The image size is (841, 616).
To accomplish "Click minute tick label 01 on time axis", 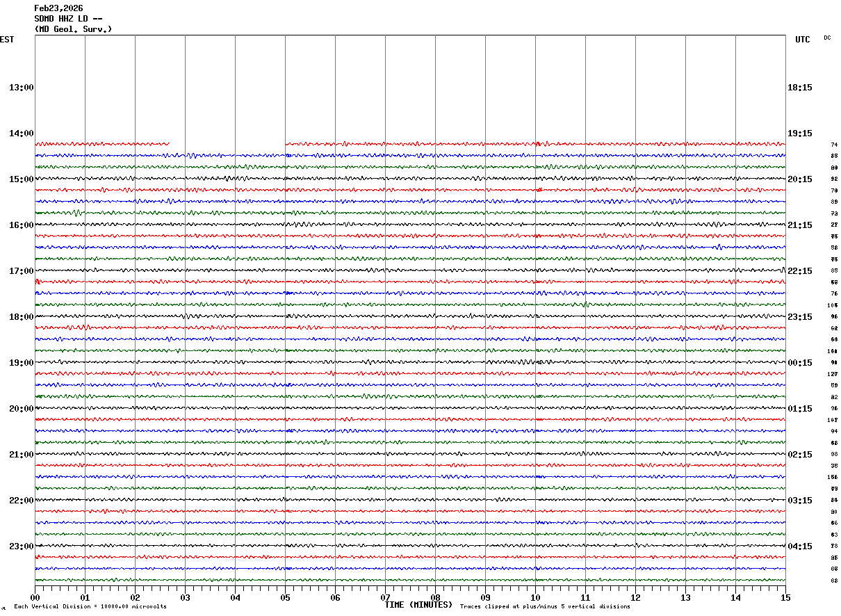I will (85, 597).
